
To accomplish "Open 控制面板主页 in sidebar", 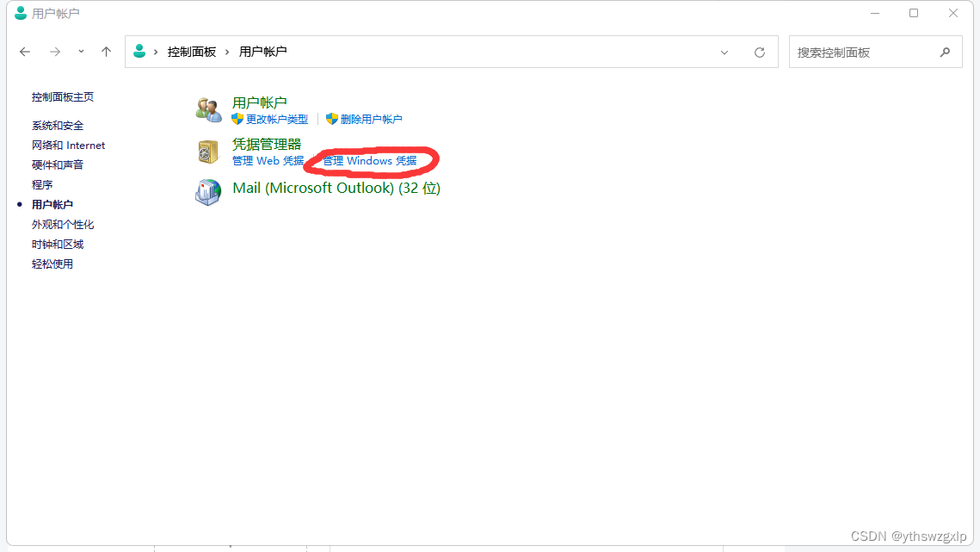I will pyautogui.click(x=63, y=97).
